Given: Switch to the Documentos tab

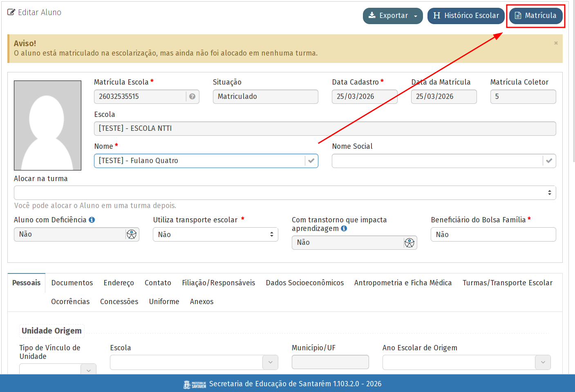Looking at the screenshot, I should 72,283.
